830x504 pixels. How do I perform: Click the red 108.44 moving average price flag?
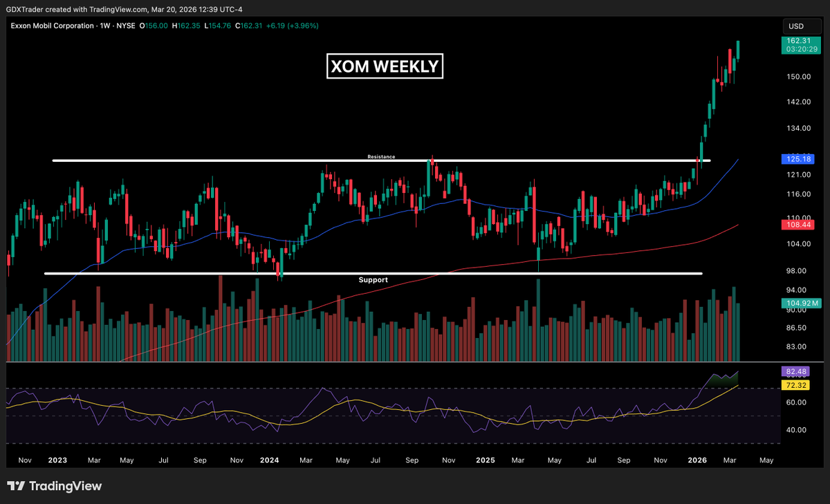[798, 225]
